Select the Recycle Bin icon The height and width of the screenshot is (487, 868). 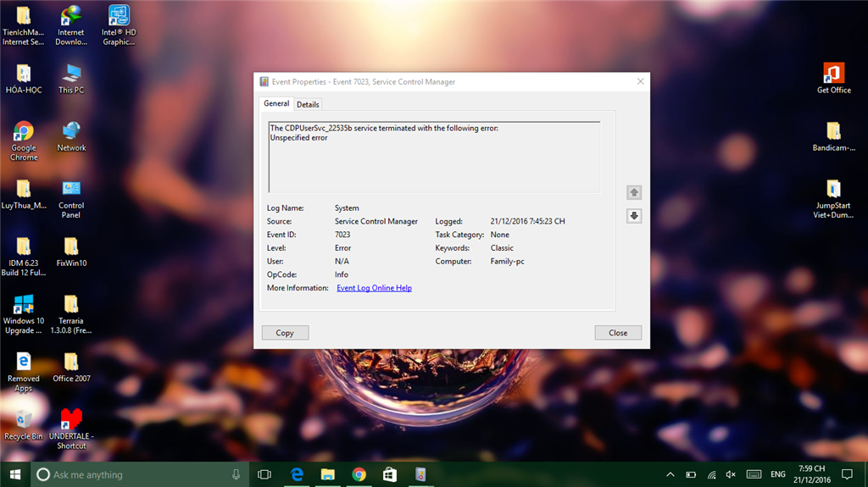coord(23,425)
